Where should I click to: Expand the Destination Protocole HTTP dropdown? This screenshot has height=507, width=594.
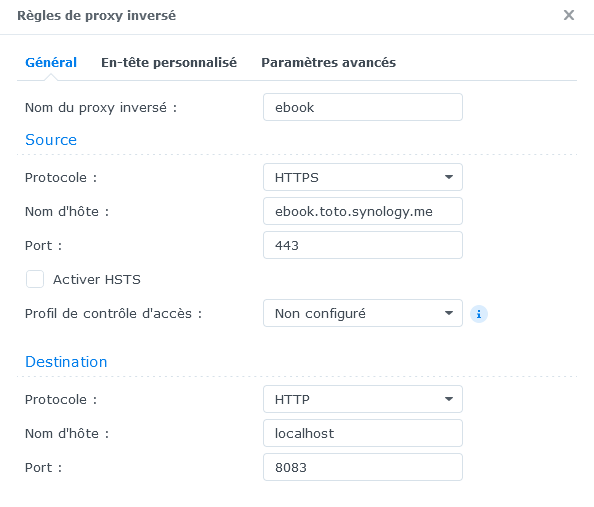click(x=363, y=399)
